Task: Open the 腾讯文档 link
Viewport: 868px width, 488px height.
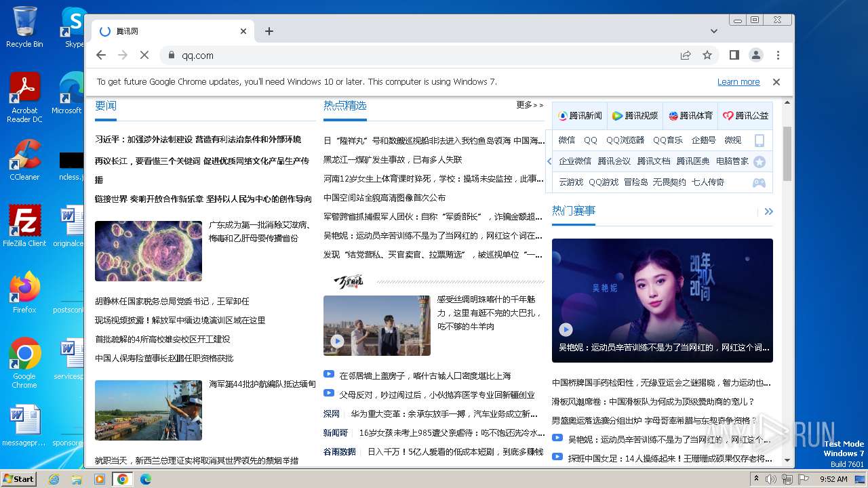Action: (654, 161)
